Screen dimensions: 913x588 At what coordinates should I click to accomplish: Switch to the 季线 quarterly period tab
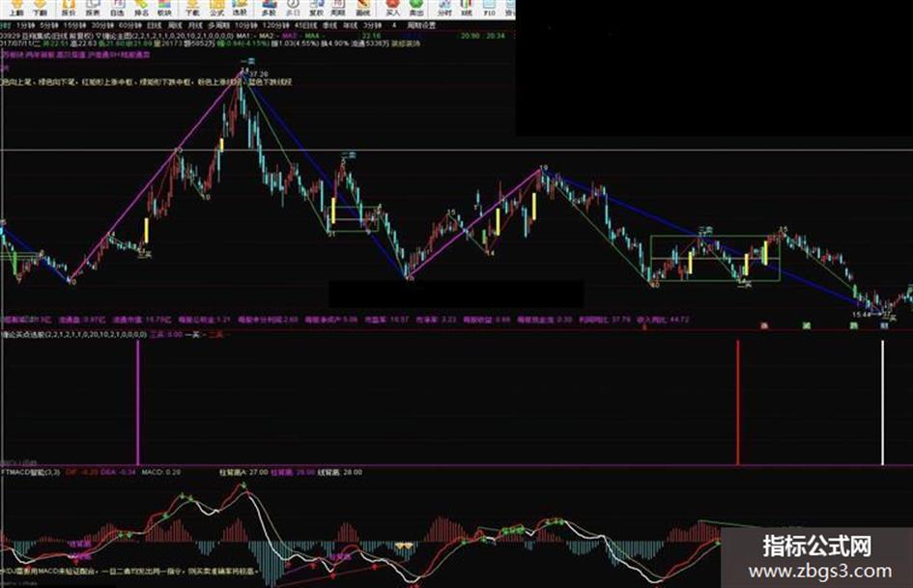pyautogui.click(x=329, y=26)
